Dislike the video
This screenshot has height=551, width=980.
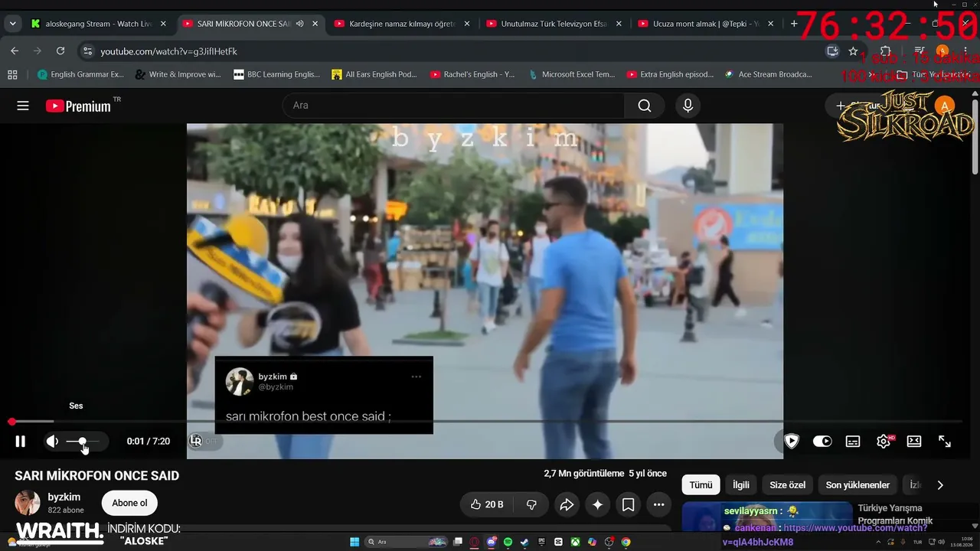click(531, 504)
